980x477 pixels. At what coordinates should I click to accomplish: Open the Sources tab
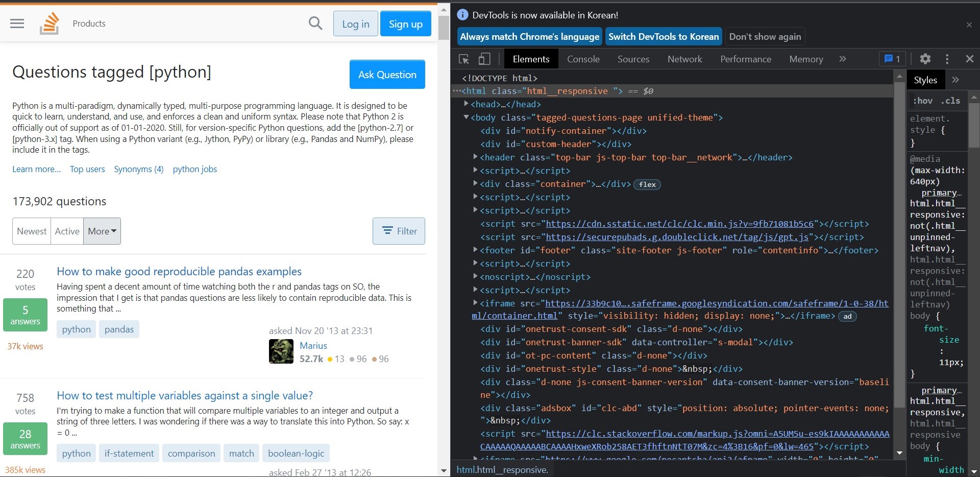(633, 59)
